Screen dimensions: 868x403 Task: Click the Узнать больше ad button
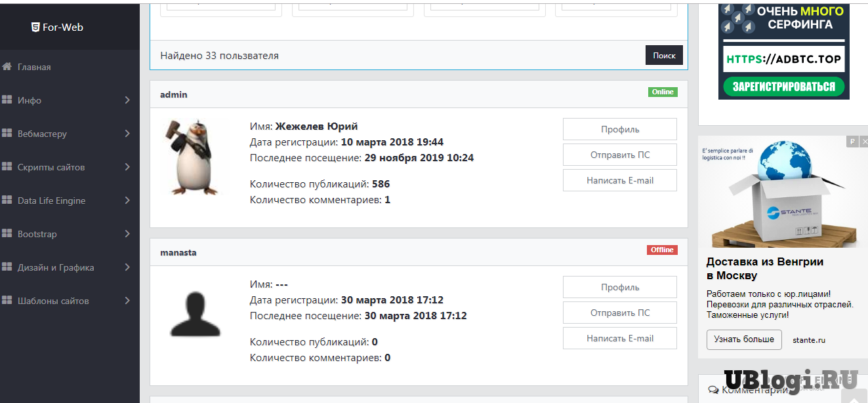coord(743,339)
